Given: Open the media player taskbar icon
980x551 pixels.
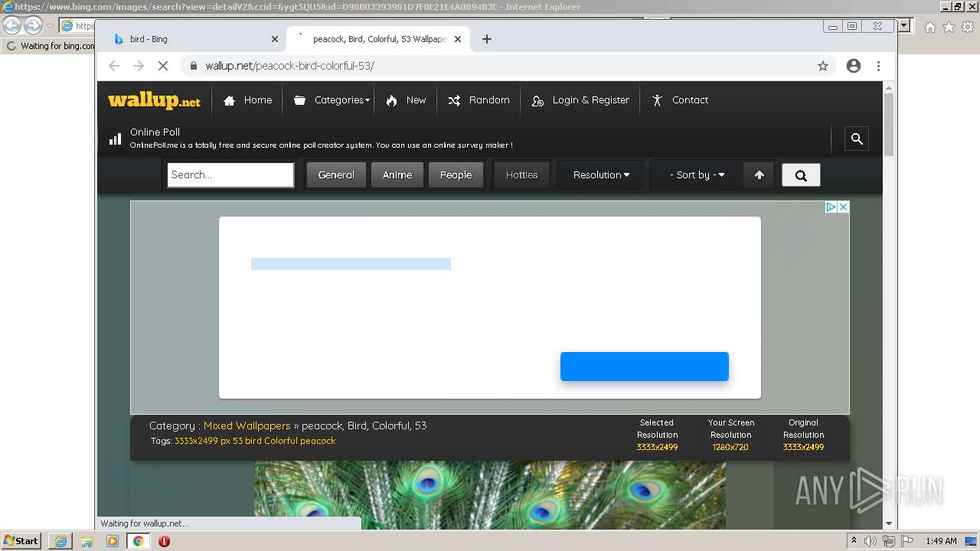Looking at the screenshot, I should pyautogui.click(x=113, y=541).
